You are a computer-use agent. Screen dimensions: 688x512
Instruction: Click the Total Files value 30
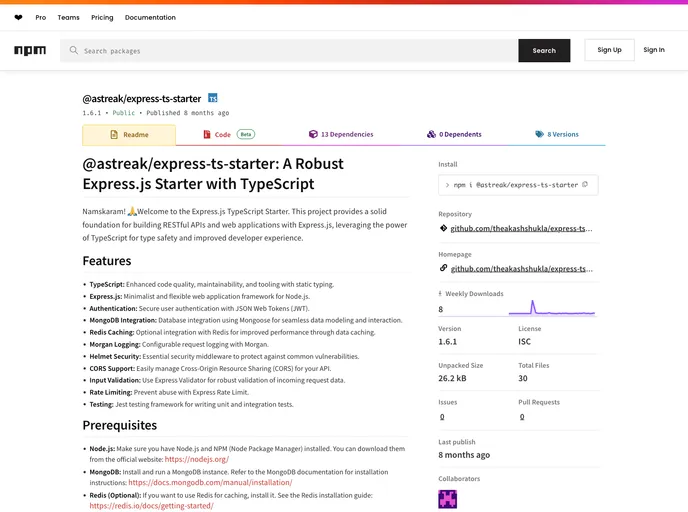pos(523,378)
